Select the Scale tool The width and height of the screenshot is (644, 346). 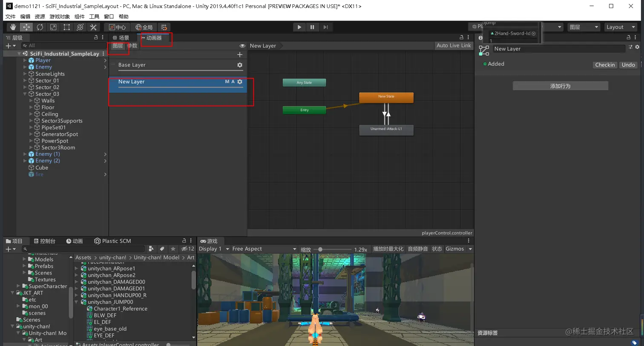(53, 27)
